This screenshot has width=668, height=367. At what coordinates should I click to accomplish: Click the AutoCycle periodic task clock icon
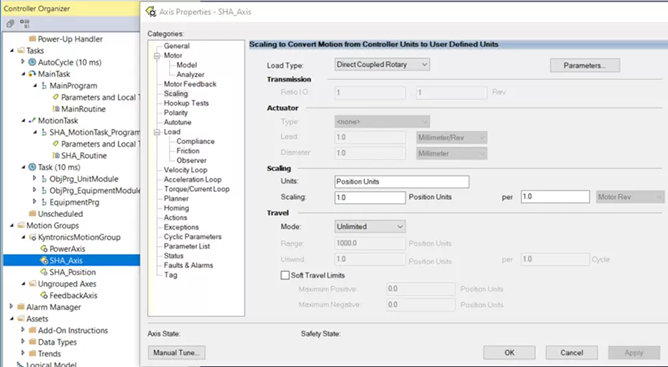pyautogui.click(x=32, y=62)
